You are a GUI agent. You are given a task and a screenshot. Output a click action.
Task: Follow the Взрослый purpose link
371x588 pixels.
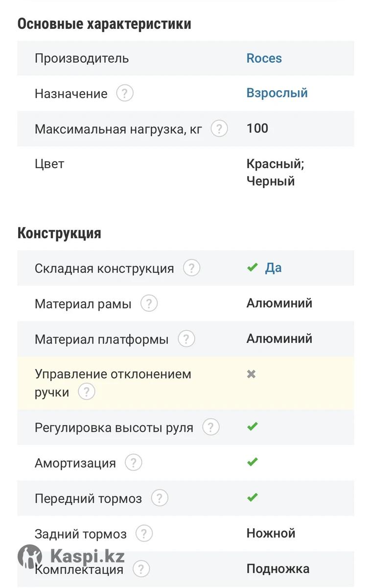click(x=277, y=93)
